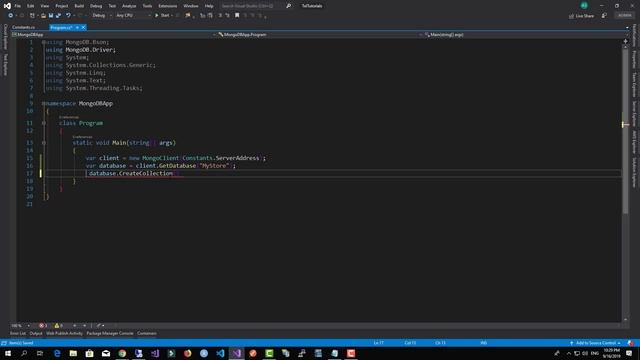Collapse the Main method block
The image size is (640, 360).
[x=44, y=143]
